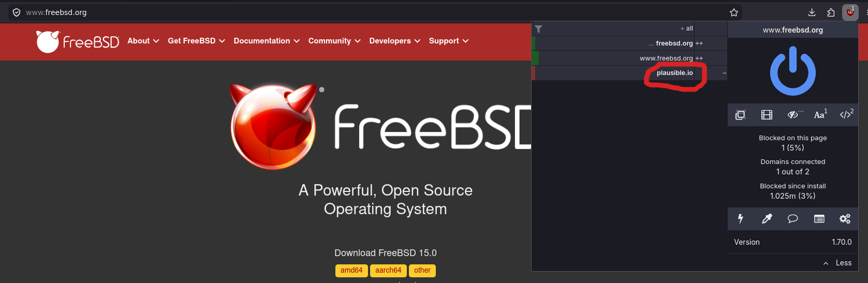868x283 pixels.
Task: Click the shield tracking protection icon
Action: click(17, 12)
